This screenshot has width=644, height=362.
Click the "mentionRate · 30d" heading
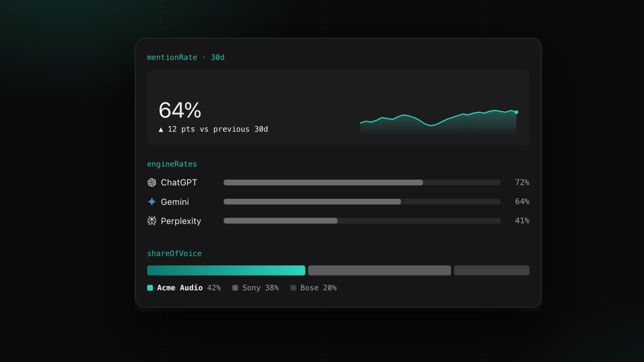[186, 57]
